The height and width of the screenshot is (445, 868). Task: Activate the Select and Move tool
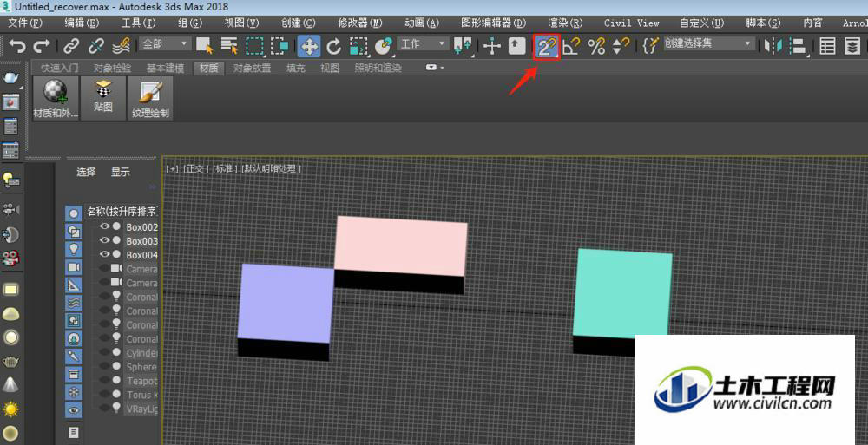(x=309, y=46)
